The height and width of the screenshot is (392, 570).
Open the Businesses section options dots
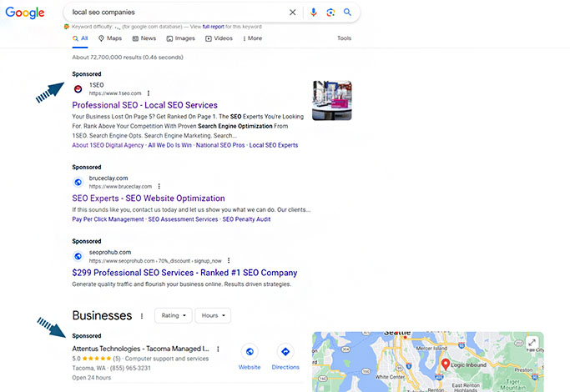(142, 316)
